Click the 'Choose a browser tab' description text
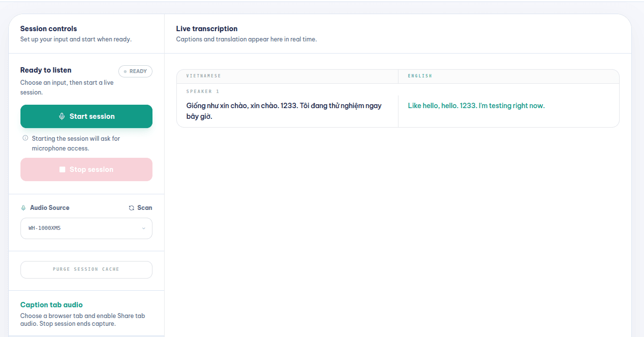 (x=83, y=319)
